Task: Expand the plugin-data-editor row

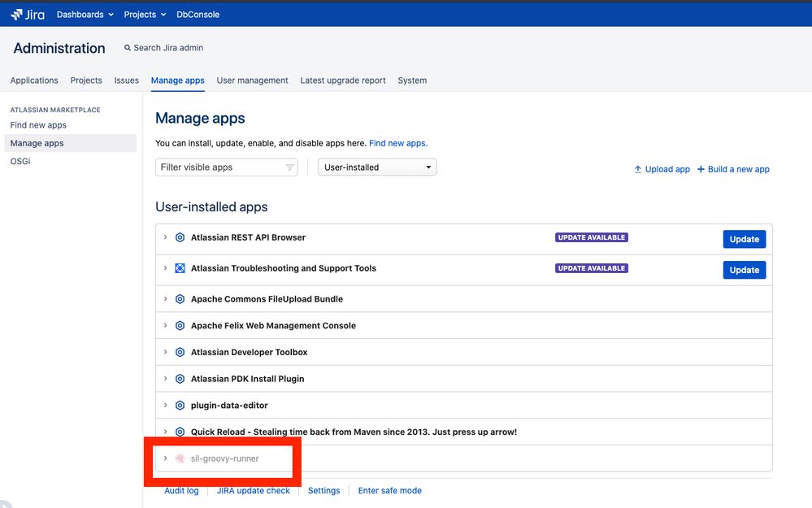Action: point(165,405)
